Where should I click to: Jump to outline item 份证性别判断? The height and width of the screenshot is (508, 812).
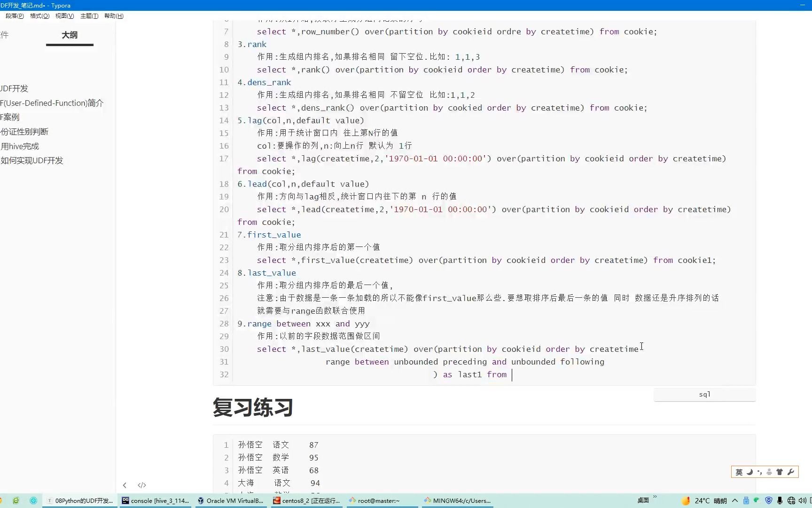[x=24, y=132]
